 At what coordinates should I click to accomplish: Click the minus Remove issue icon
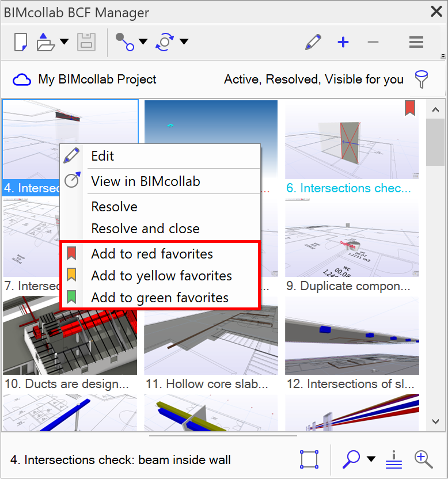(373, 42)
